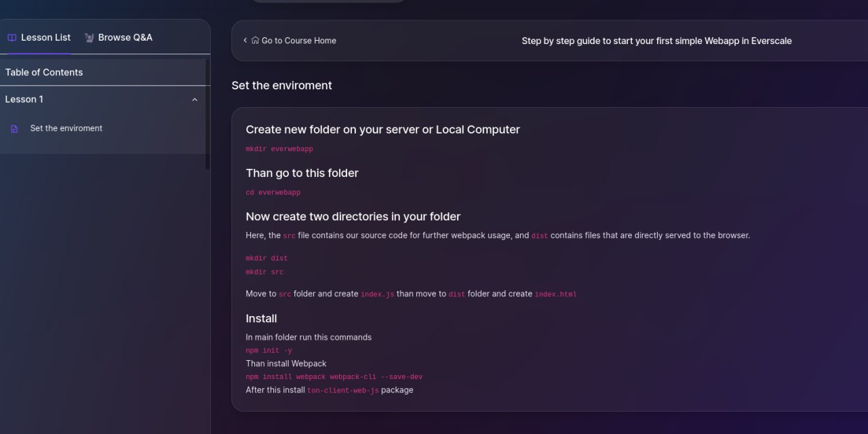This screenshot has height=434, width=868.
Task: Click the index.html inline code text
Action: tap(555, 294)
